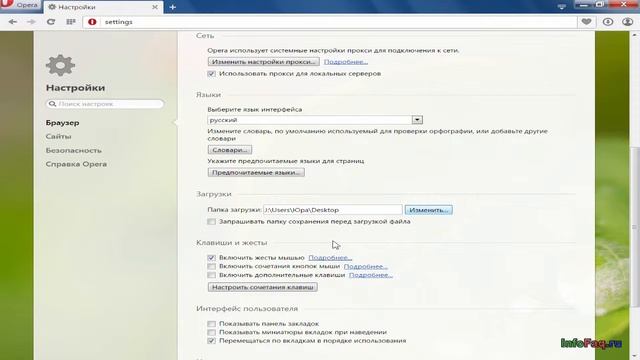Toggle Включить жесты мышью checkbox

pos(211,258)
